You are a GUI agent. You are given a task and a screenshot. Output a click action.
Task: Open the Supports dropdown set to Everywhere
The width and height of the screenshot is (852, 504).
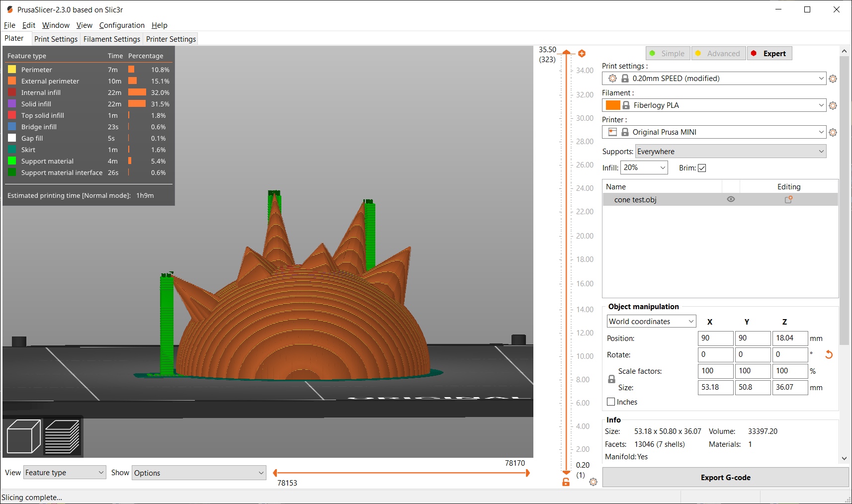point(731,152)
